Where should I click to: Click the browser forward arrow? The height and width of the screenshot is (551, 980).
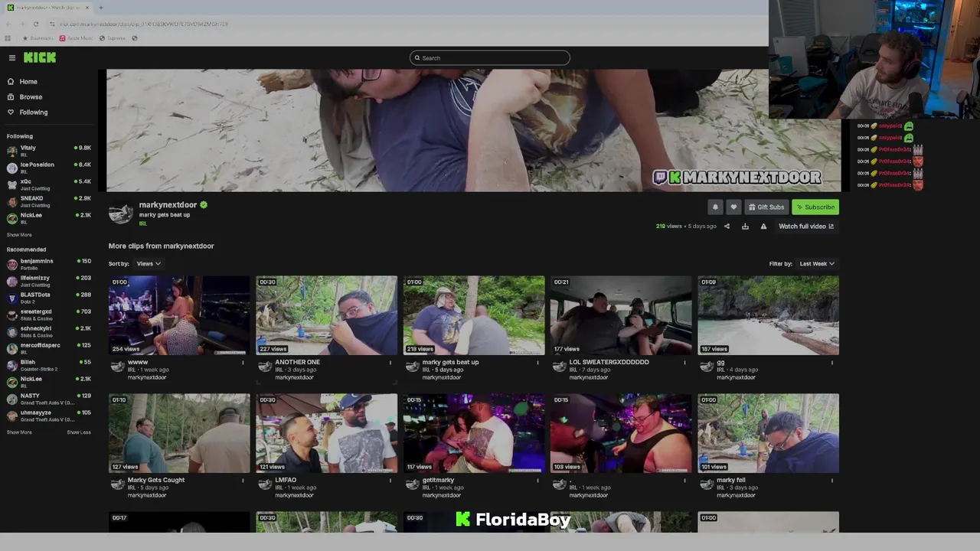coord(21,24)
